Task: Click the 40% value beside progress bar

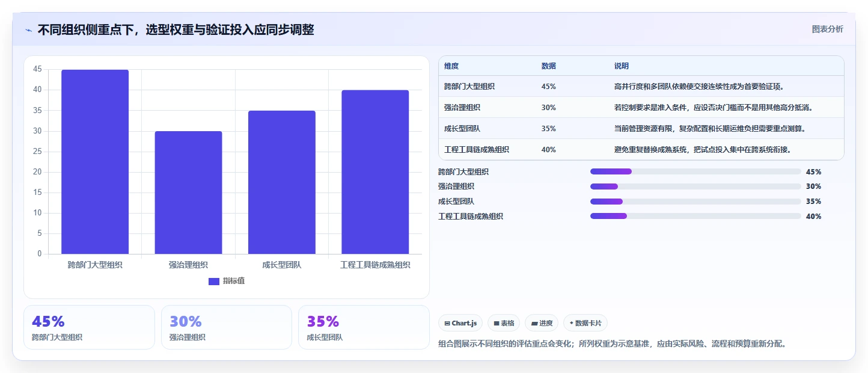Action: pos(813,216)
